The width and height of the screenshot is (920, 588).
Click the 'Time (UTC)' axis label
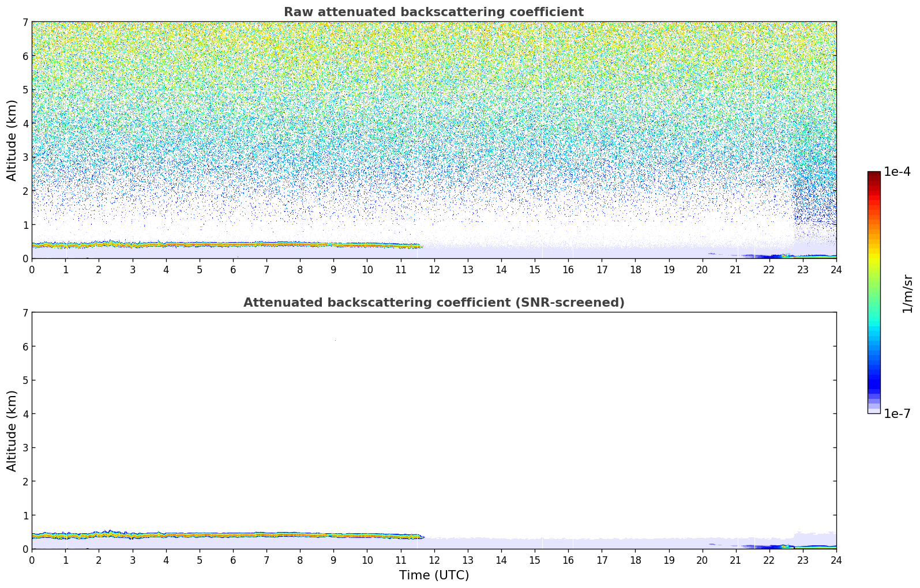click(434, 575)
